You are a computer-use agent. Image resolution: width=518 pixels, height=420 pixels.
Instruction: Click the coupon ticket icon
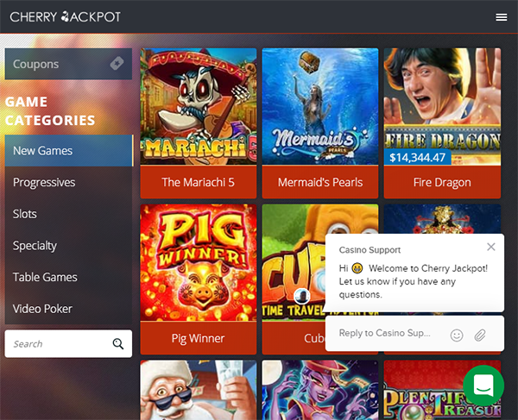[117, 63]
